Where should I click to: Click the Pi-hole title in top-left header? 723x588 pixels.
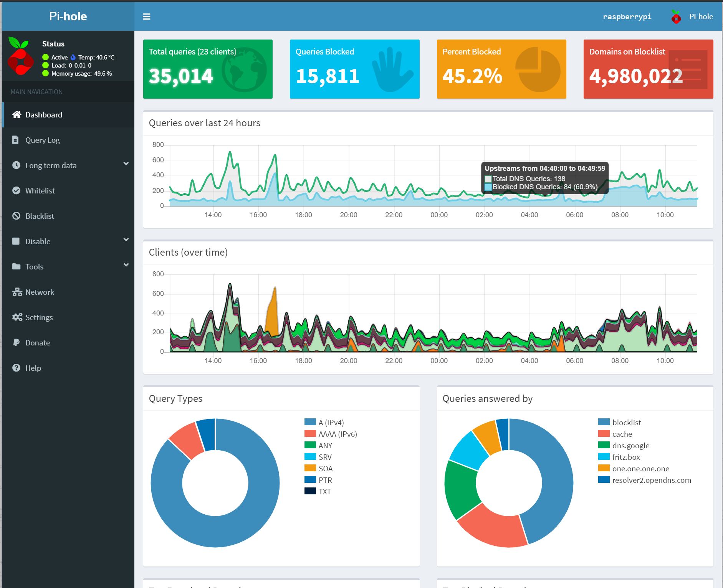[68, 16]
